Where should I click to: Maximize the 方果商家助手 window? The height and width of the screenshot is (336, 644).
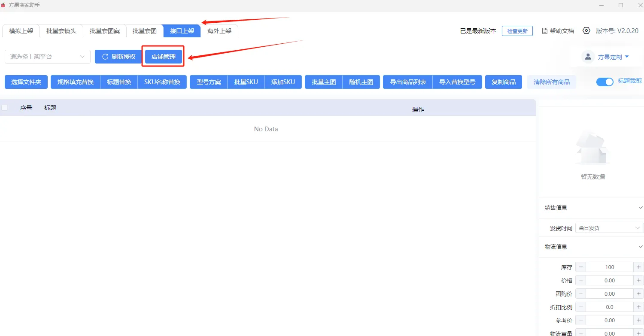[621, 5]
